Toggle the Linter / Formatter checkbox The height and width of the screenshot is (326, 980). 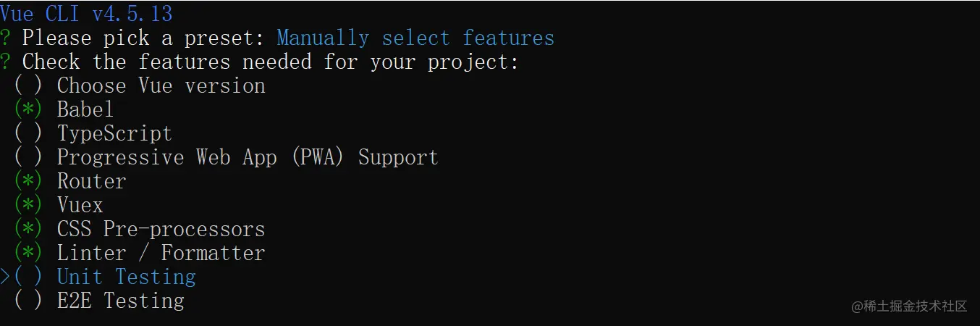(x=28, y=253)
